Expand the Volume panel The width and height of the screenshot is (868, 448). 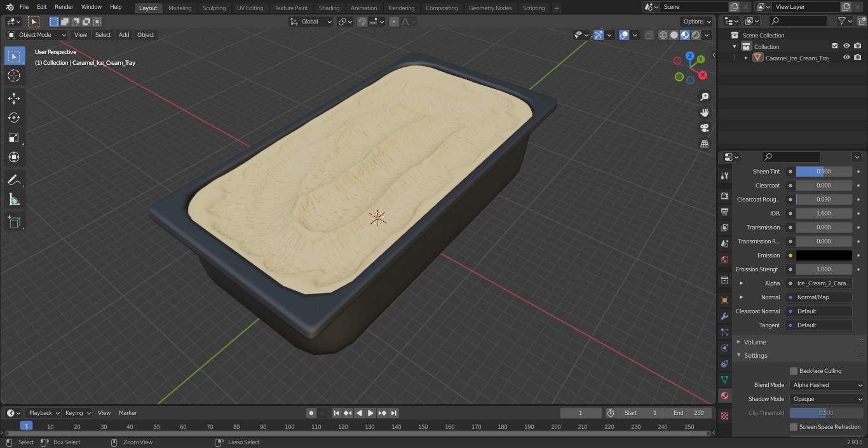[738, 342]
